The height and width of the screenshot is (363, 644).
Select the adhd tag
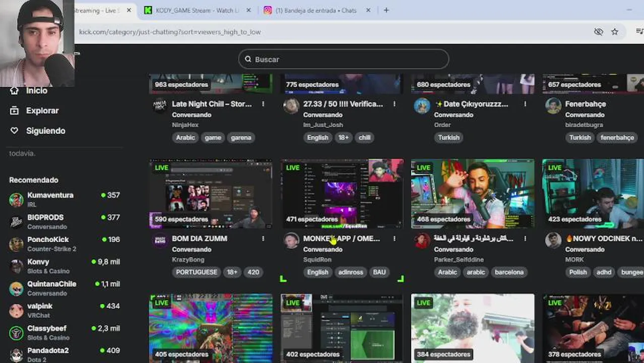[x=604, y=272]
